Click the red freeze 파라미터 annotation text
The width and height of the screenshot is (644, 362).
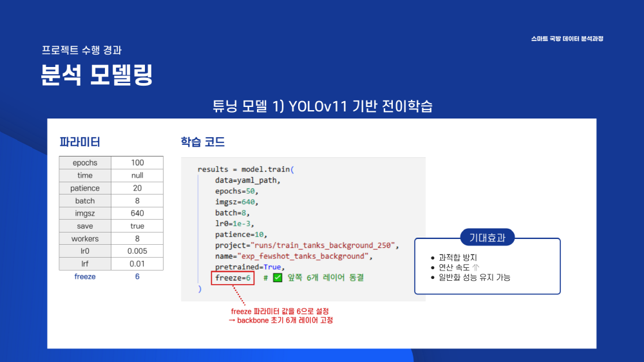[281, 311]
